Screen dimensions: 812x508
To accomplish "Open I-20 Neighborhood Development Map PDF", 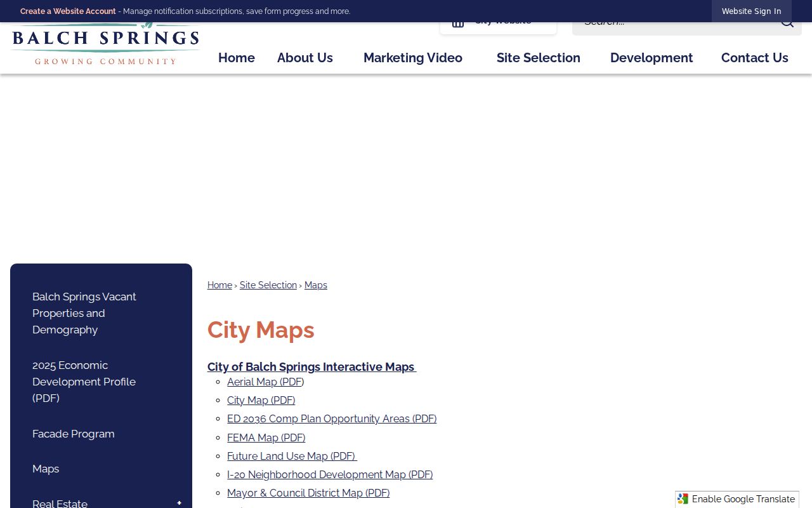I will coord(330,474).
